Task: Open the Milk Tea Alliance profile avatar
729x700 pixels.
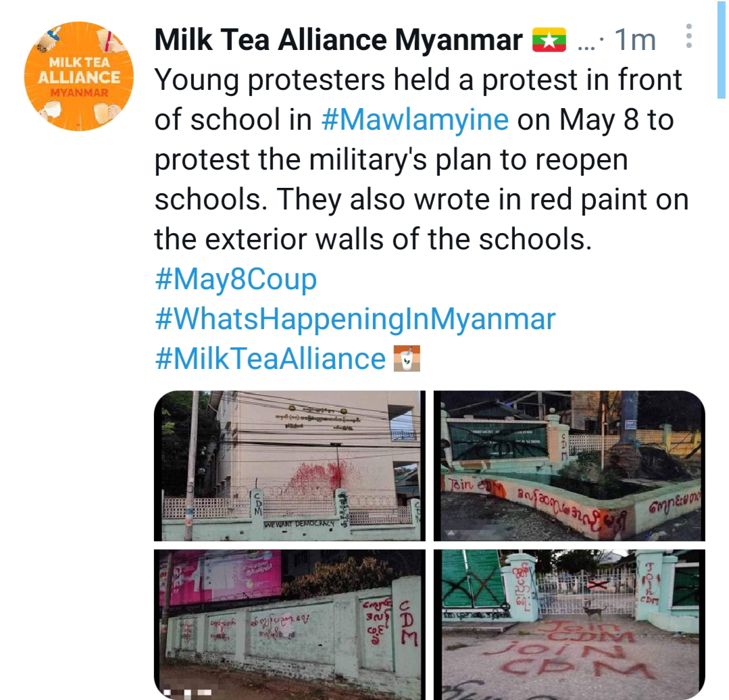Action: click(x=78, y=76)
